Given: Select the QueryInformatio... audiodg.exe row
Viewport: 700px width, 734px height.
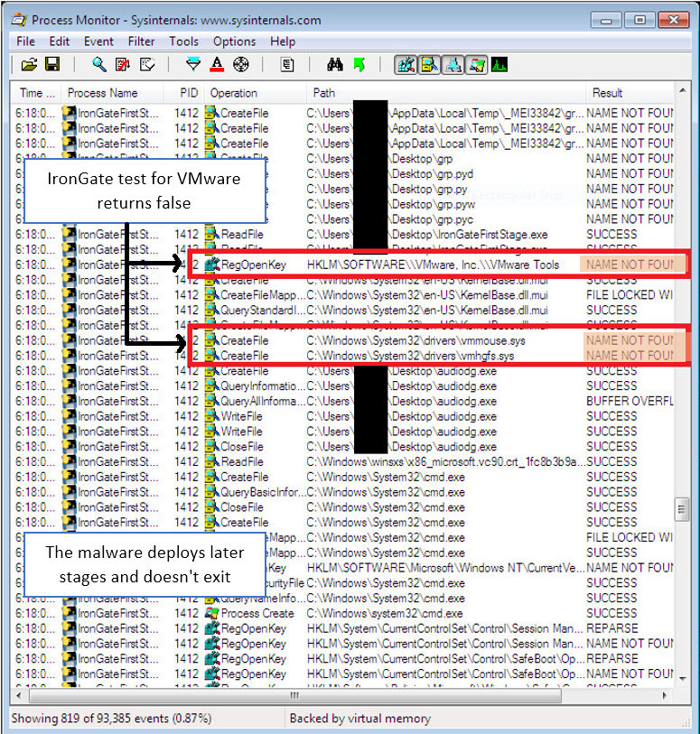Looking at the screenshot, I should [x=343, y=386].
